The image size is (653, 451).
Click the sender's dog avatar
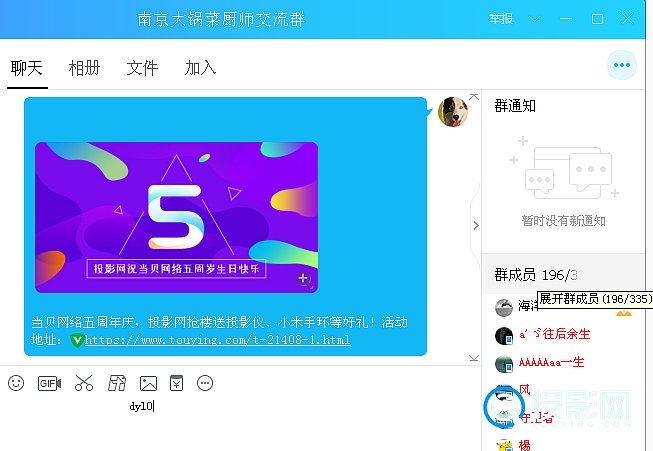pyautogui.click(x=453, y=112)
